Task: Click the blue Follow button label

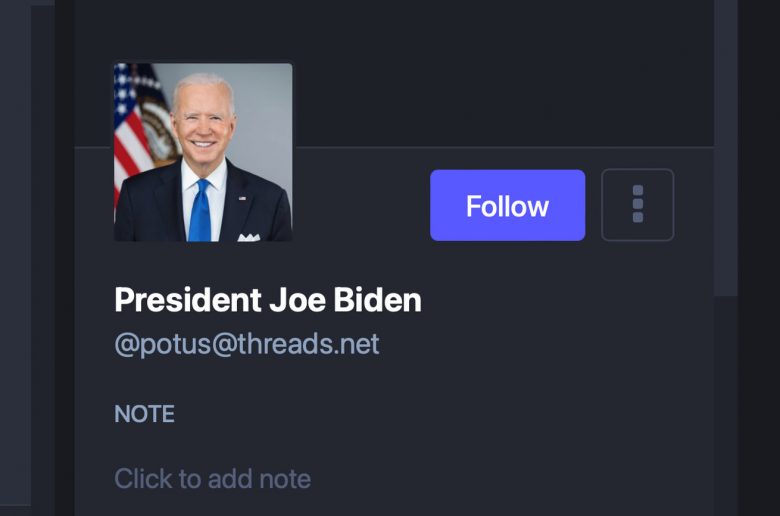Action: 507,206
